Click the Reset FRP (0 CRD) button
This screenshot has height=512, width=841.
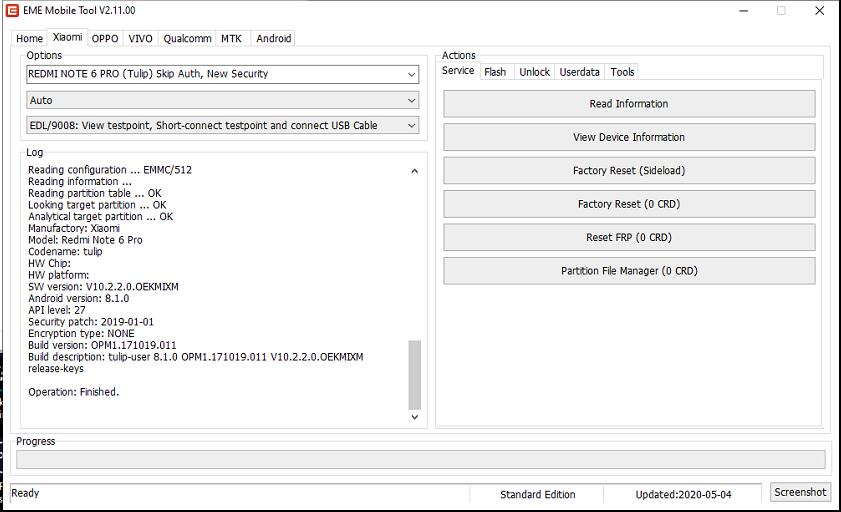(629, 237)
